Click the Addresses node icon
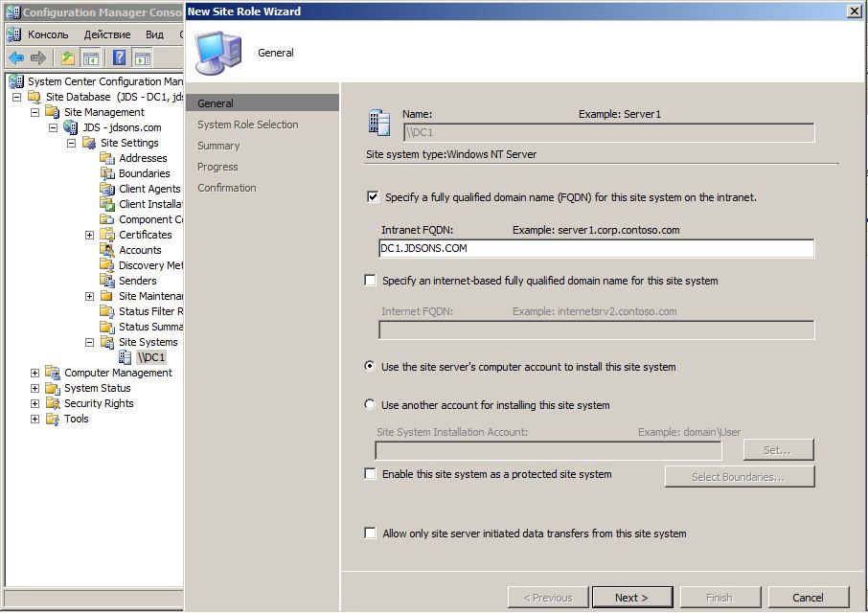The image size is (868, 613). (107, 158)
